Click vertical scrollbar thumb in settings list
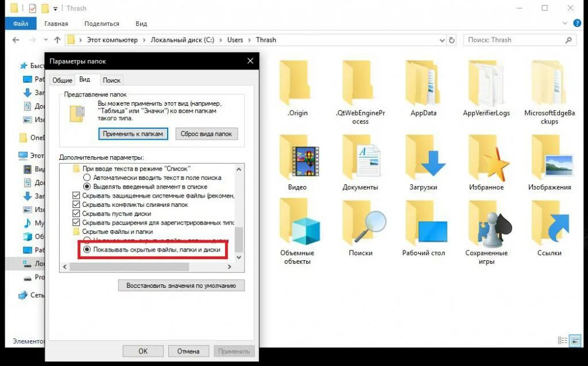The image size is (588, 366). pyautogui.click(x=239, y=240)
